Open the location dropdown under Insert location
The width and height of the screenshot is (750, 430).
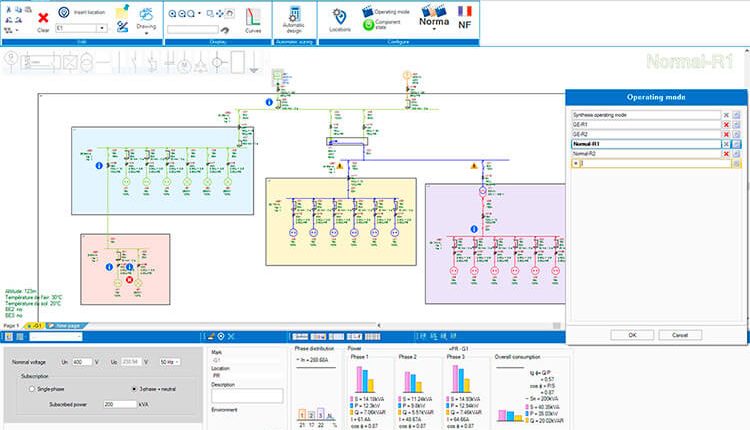(x=102, y=28)
